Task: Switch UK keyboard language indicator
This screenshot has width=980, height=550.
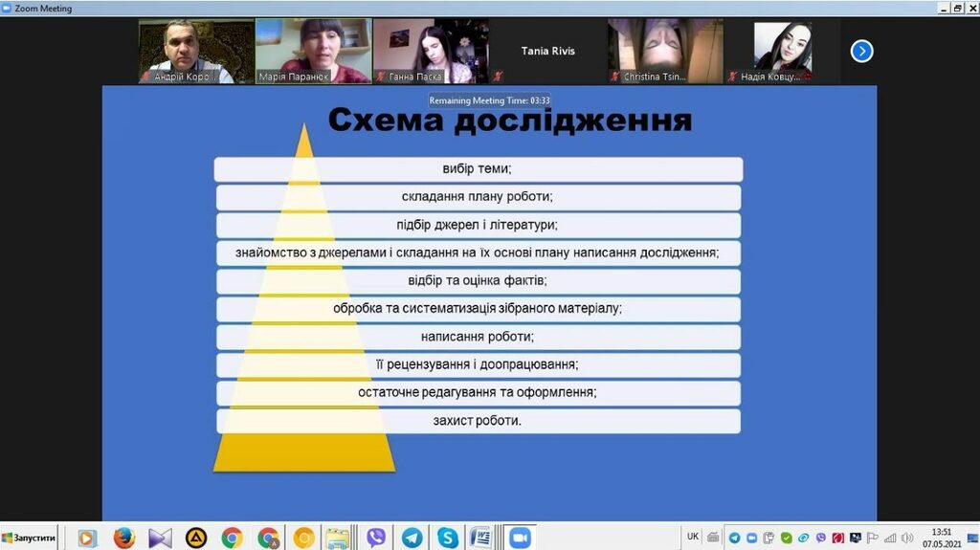Action: click(x=692, y=537)
